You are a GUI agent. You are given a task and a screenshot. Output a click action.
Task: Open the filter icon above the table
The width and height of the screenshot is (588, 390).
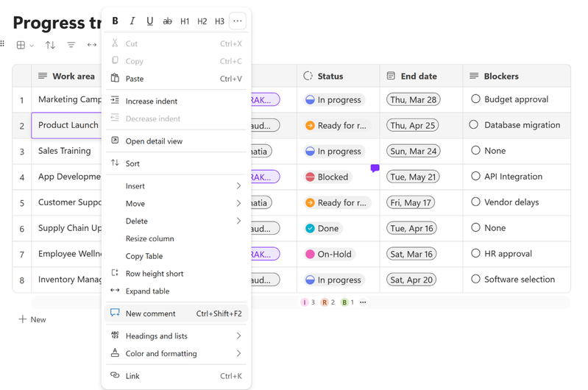pyautogui.click(x=71, y=45)
